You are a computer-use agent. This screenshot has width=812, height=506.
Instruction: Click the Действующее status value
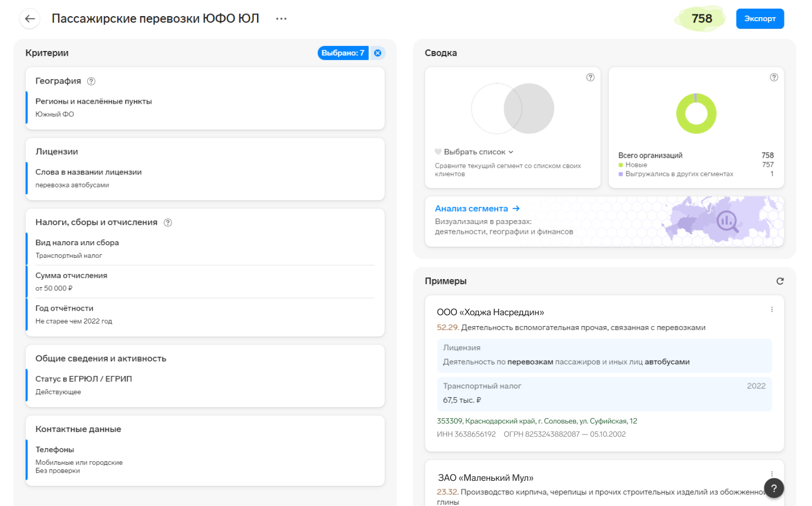tap(58, 392)
